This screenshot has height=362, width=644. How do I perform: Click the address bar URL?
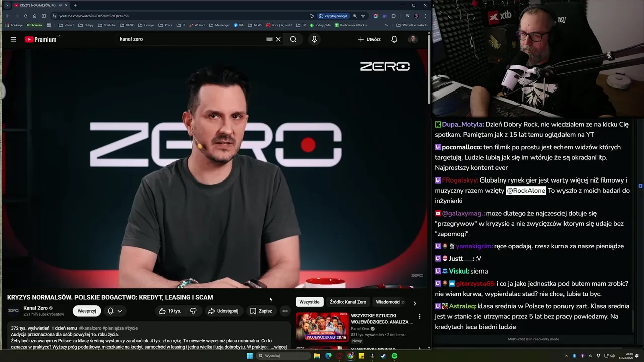click(94, 16)
